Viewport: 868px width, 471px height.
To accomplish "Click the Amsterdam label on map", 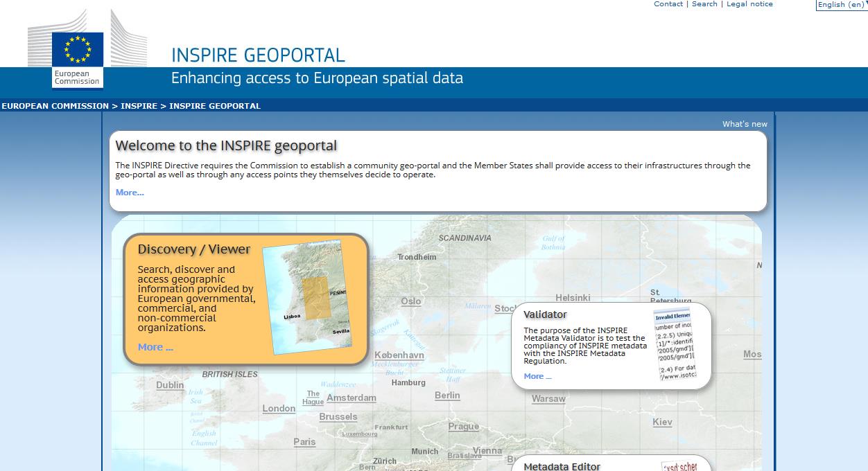I will pyautogui.click(x=351, y=398).
